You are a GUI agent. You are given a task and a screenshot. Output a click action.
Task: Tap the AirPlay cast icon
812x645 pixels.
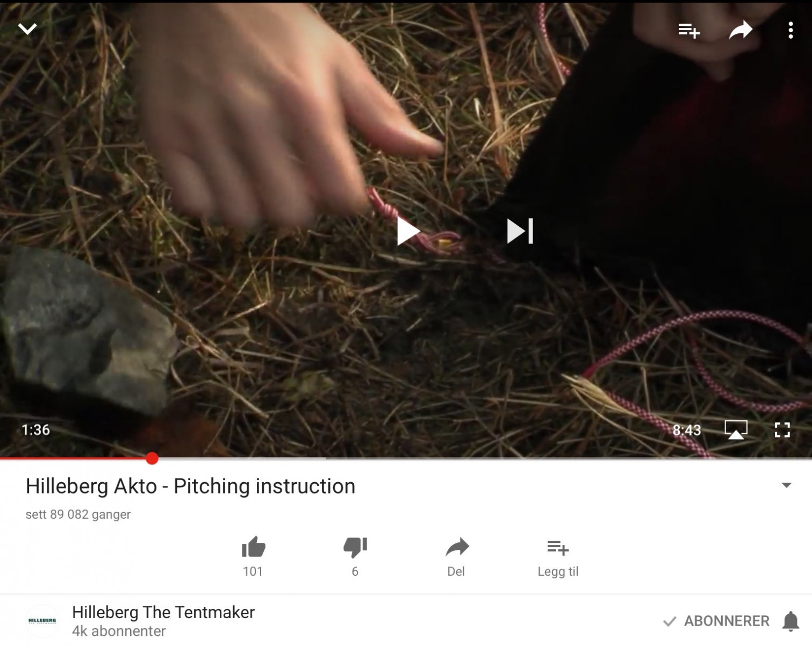coord(736,430)
